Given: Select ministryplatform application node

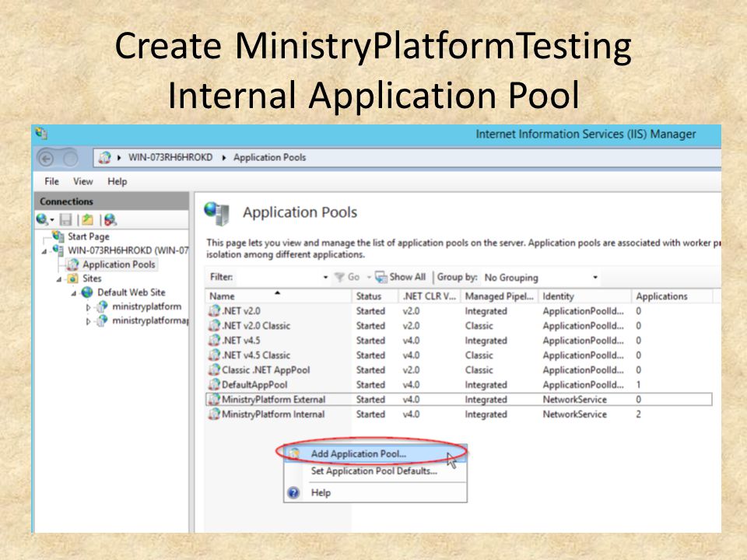Looking at the screenshot, I should (147, 306).
